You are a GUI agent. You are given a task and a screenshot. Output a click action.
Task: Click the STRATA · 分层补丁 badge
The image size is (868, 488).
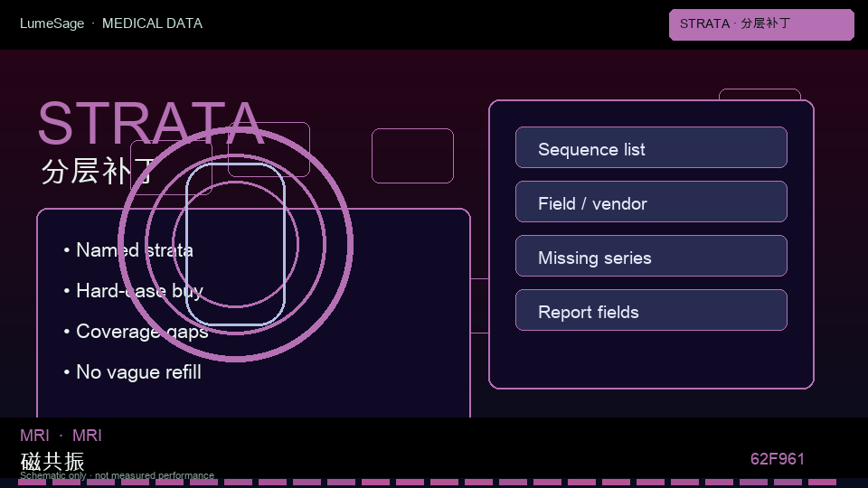761,24
